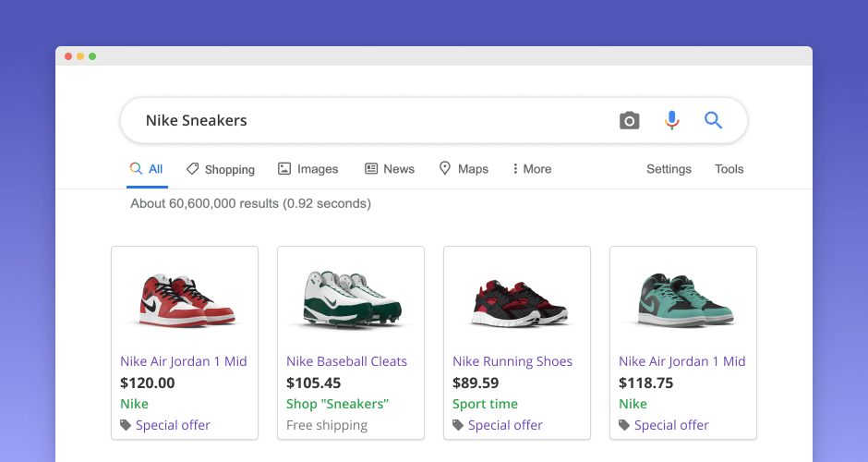This screenshot has height=462, width=868.
Task: Open the Maps tab
Action: pyautogui.click(x=464, y=169)
